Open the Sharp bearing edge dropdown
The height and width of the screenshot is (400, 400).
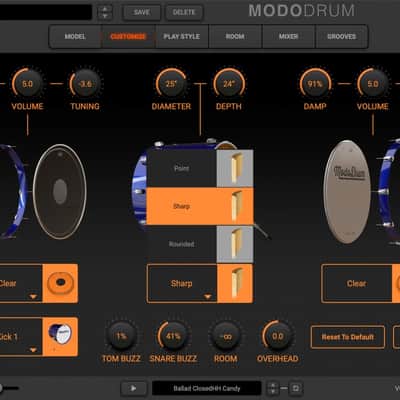tap(182, 284)
